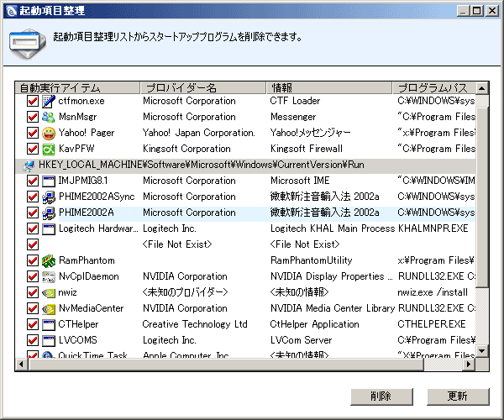
Task: Uncheck the CTHelper checkbox
Action: click(x=33, y=324)
